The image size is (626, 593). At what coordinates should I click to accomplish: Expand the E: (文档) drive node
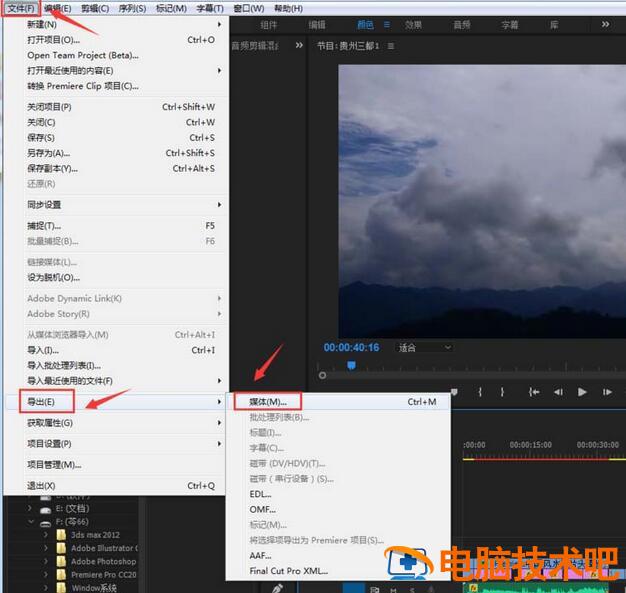click(x=30, y=508)
